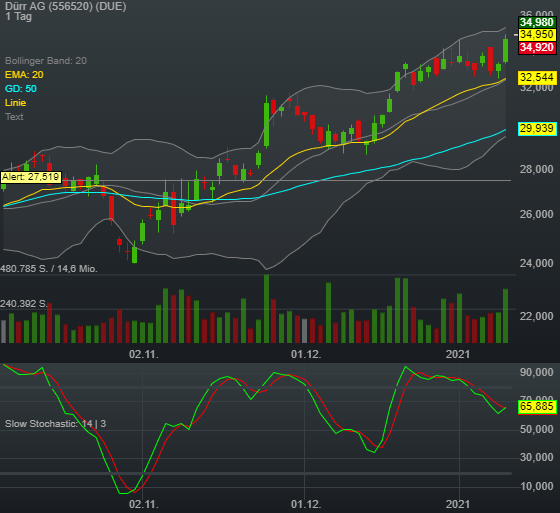Screen dimensions: 560x513
Task: Select the 'GD: 50' legend entry
Action: [21, 89]
